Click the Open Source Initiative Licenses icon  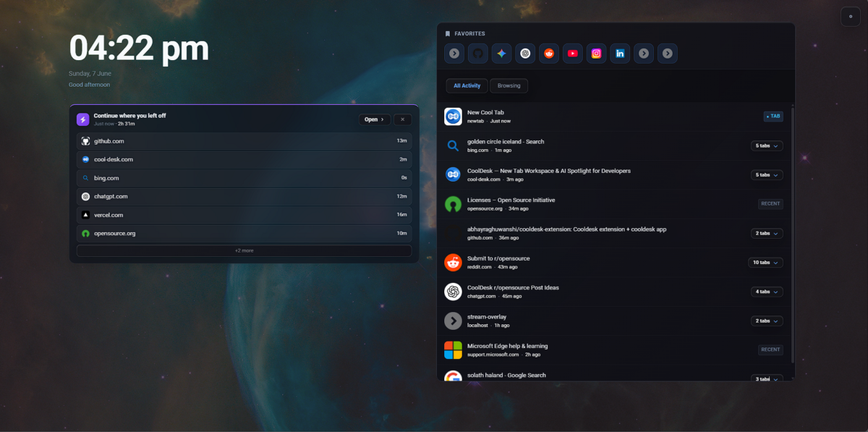453,204
